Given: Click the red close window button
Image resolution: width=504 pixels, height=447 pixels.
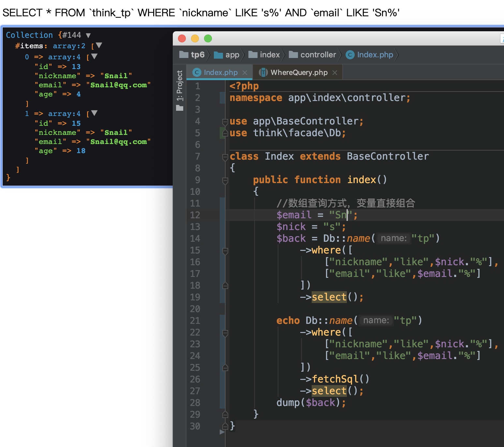Looking at the screenshot, I should point(182,38).
